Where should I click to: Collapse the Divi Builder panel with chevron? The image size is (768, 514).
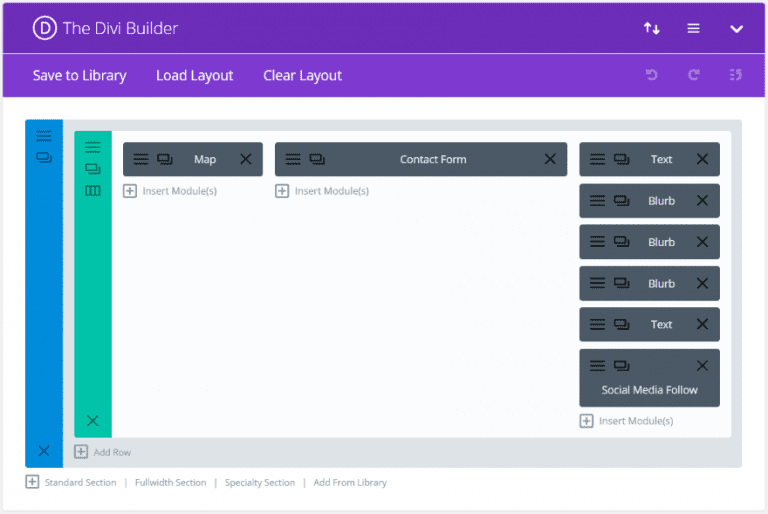tap(736, 29)
